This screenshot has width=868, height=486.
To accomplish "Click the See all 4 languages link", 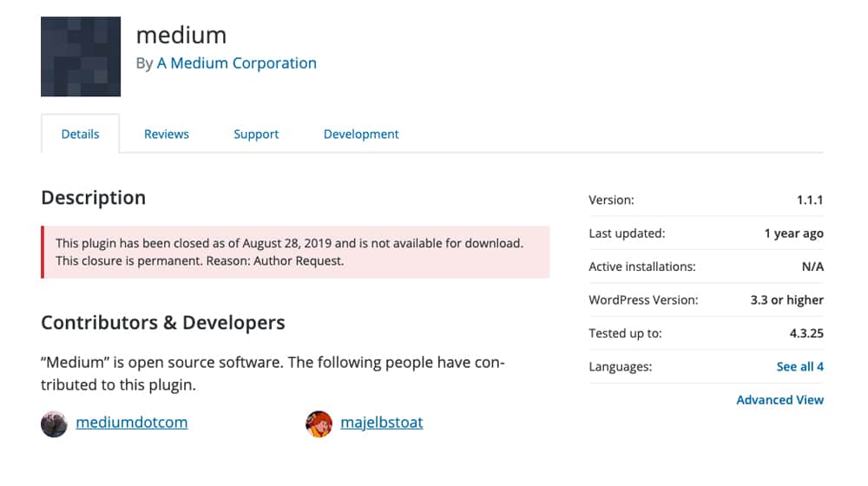I will (x=799, y=366).
